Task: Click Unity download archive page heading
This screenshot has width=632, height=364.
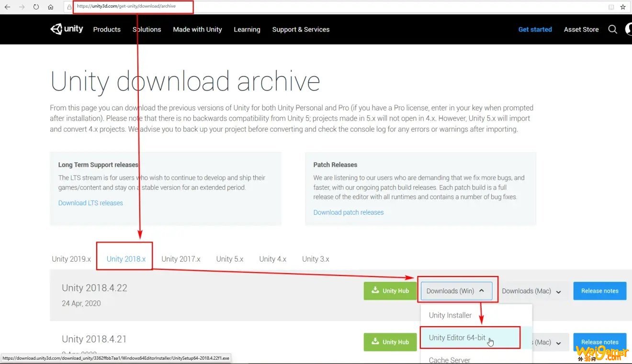Action: point(185,81)
